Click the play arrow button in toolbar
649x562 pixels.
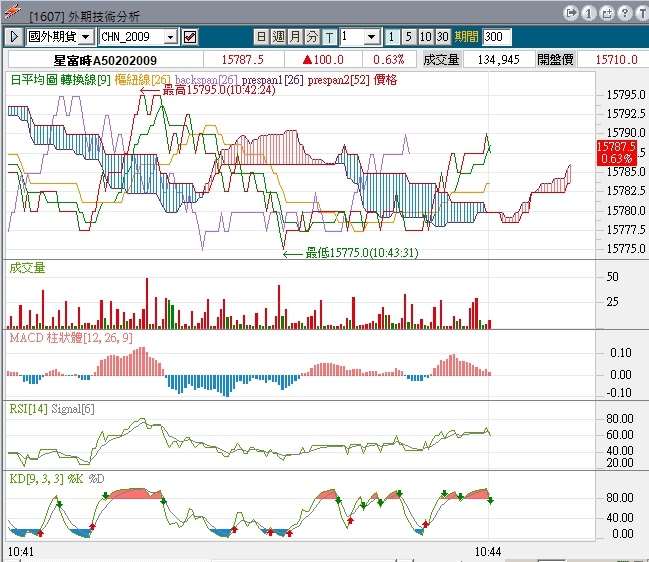coord(14,37)
